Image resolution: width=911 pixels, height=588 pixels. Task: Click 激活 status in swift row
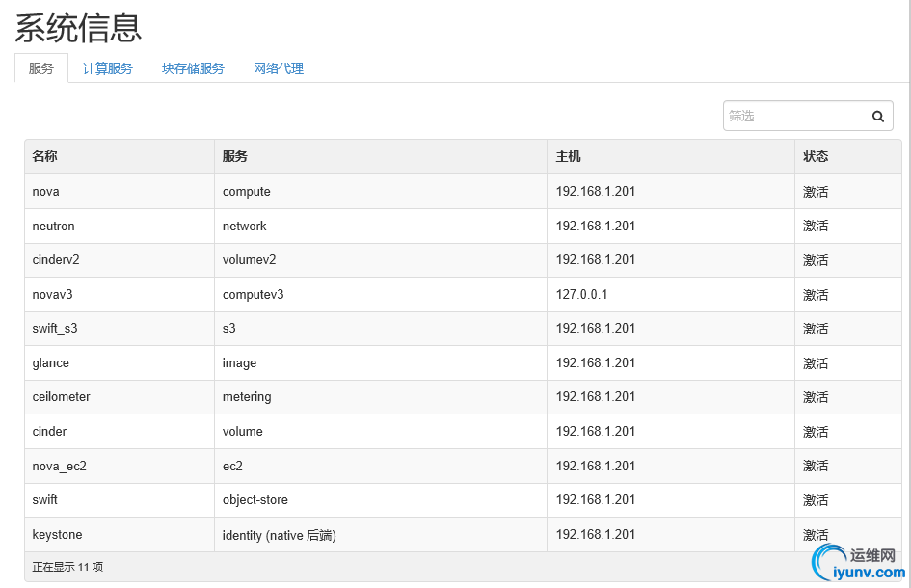click(816, 500)
